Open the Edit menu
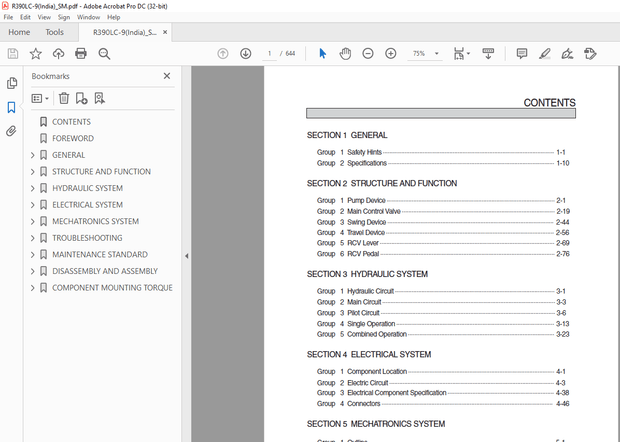The height and width of the screenshot is (442, 620). coord(25,17)
